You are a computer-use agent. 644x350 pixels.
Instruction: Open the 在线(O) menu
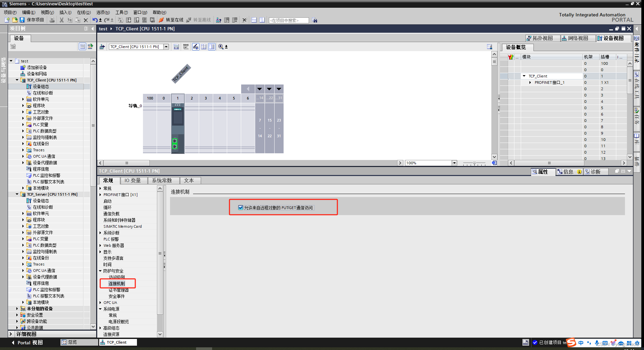point(84,12)
